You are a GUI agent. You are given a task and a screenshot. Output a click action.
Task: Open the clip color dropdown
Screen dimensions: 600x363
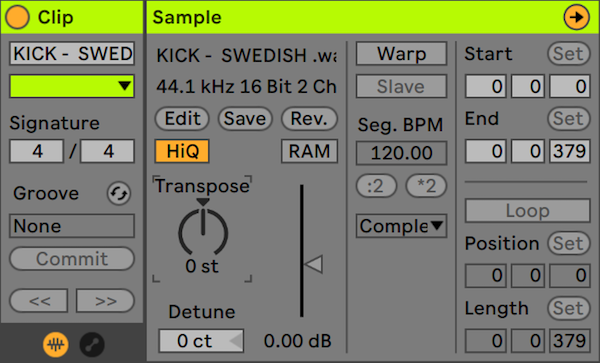pos(72,86)
